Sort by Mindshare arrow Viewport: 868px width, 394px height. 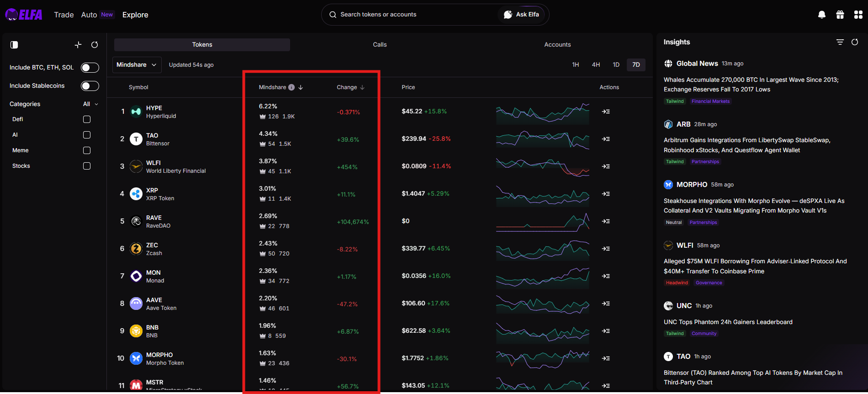pos(301,87)
